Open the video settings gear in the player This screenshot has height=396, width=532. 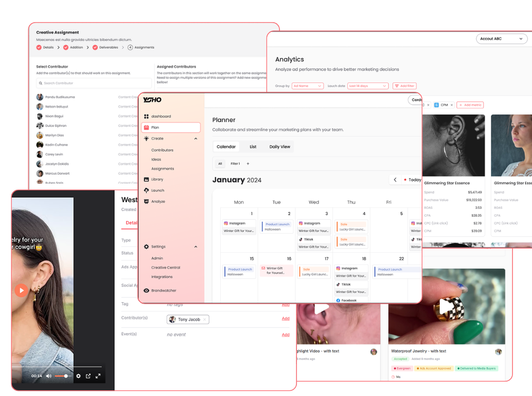[x=79, y=376]
